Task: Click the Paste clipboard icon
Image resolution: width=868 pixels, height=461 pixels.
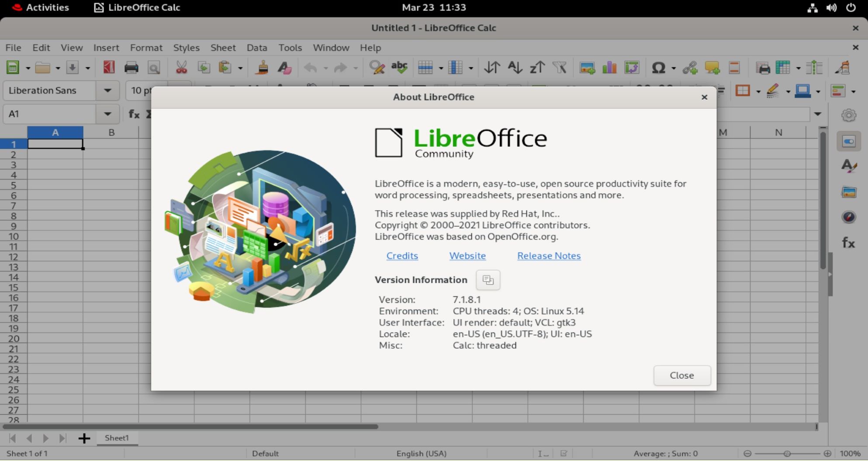Action: click(x=225, y=68)
